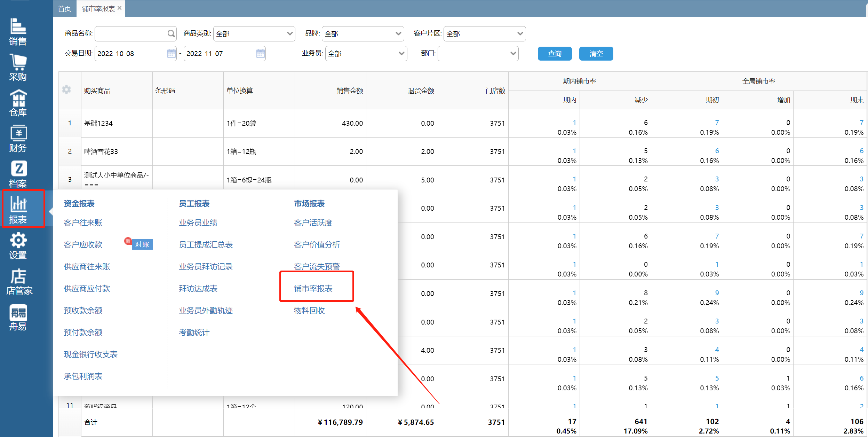Open the end date calendar picker
This screenshot has width=868, height=437.
click(x=261, y=53)
